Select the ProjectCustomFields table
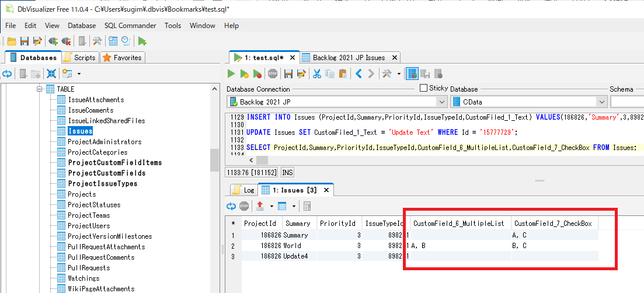644x293 pixels. click(106, 173)
